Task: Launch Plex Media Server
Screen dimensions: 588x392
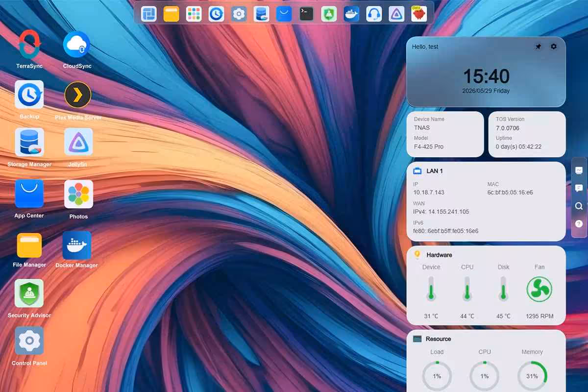Action: click(78, 95)
